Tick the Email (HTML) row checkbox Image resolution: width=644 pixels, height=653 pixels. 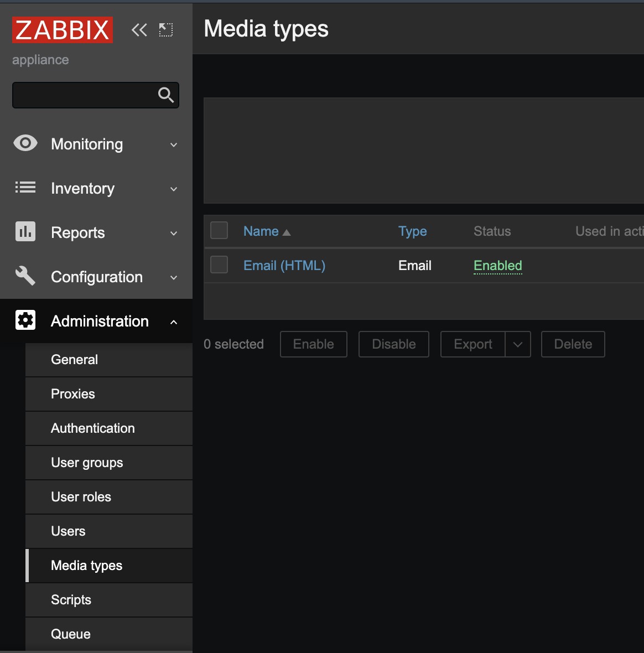click(219, 265)
